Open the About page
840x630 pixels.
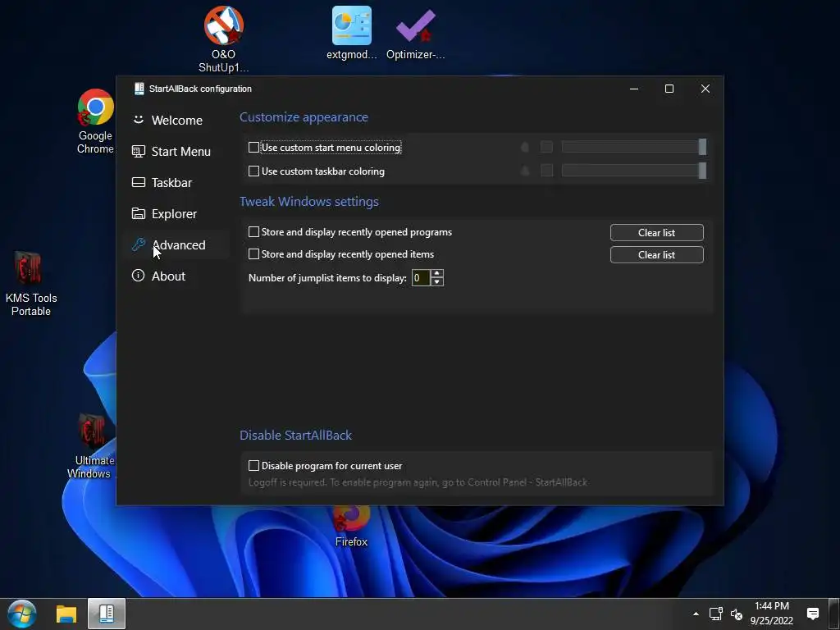(168, 276)
